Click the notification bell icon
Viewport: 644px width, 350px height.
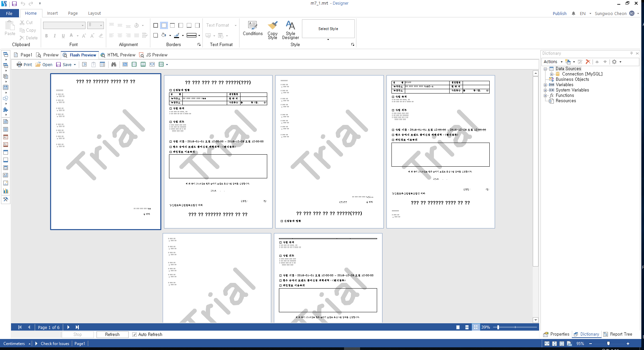(x=574, y=13)
